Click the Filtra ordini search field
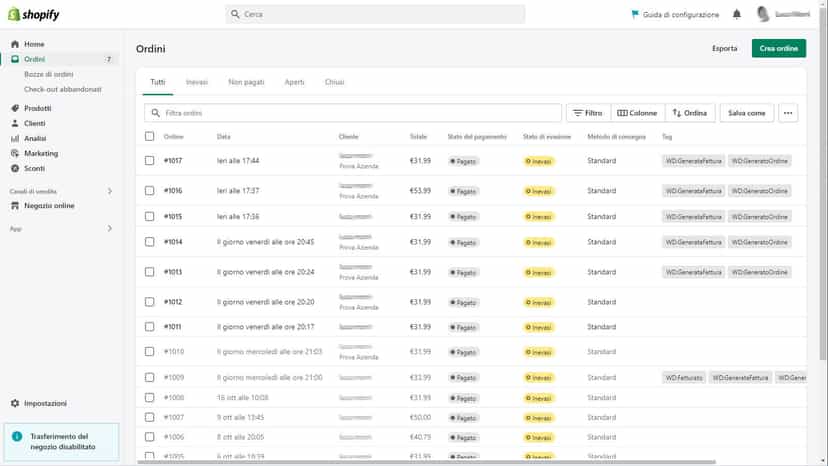This screenshot has width=828, height=466. [353, 113]
